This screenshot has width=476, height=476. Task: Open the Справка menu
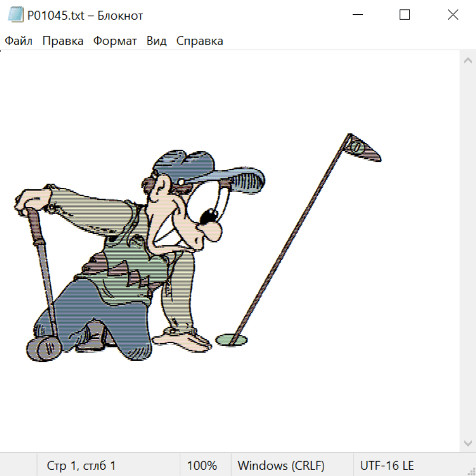(199, 41)
